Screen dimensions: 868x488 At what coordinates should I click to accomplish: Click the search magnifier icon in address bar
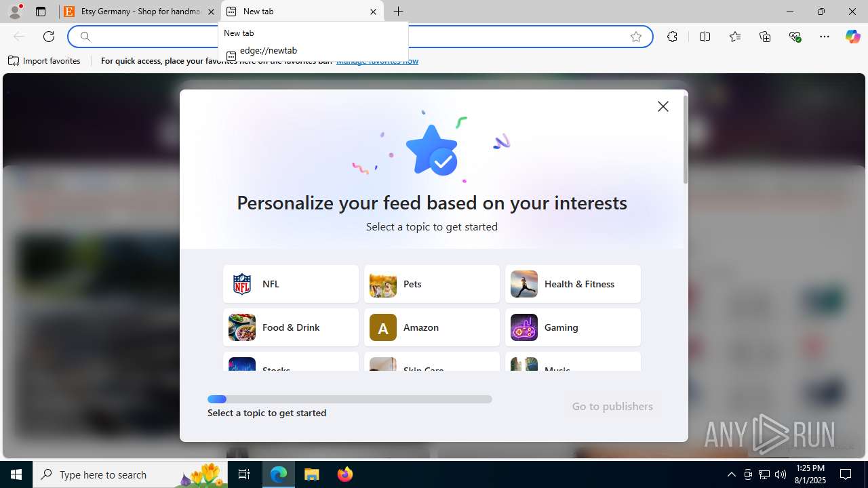85,37
